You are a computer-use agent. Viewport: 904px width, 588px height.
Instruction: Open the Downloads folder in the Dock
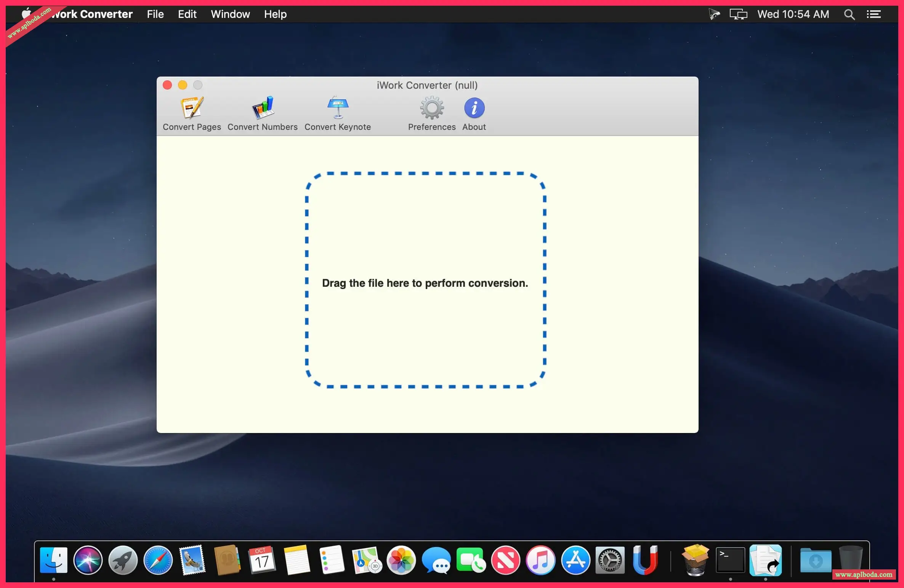click(x=815, y=560)
